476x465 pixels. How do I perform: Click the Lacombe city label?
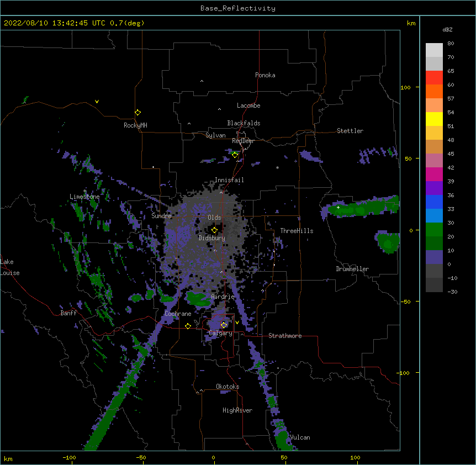248,105
